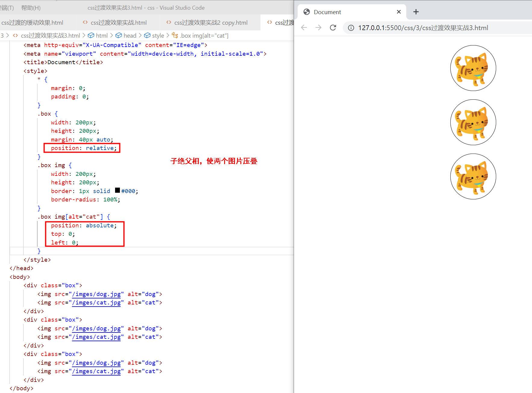Click the "left: 0;" code line
Screen dimensions: 532x393
64,243
